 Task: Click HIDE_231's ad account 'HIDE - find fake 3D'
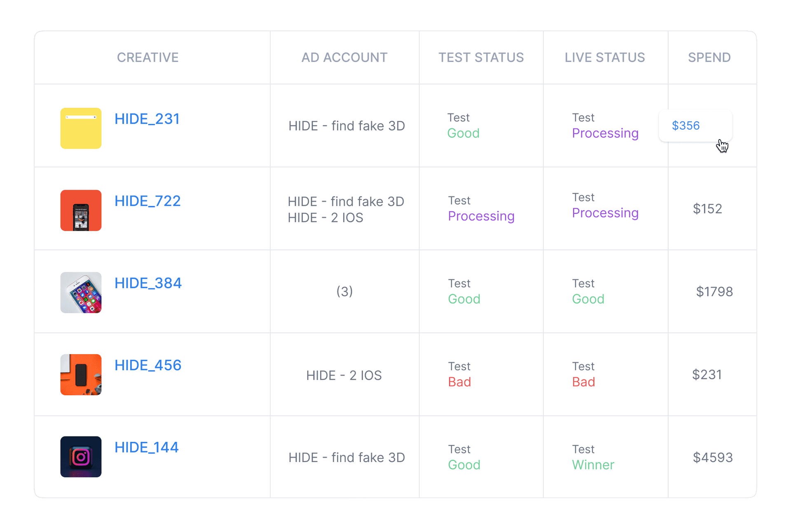(347, 126)
